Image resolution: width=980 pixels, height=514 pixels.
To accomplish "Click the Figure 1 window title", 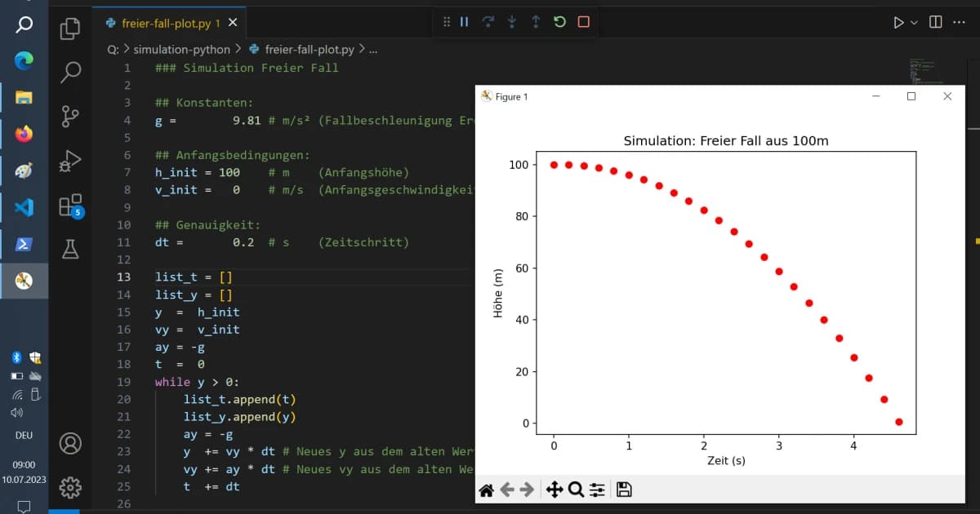I will coord(512,96).
